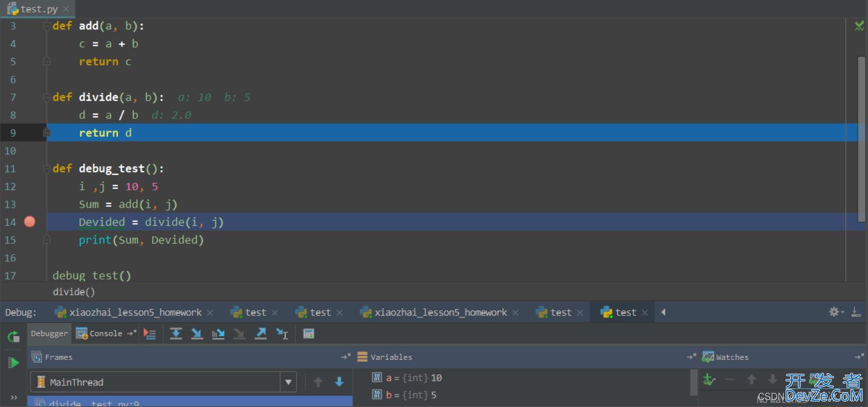Click the Step Into icon
The width and height of the screenshot is (868, 407).
coord(197,334)
